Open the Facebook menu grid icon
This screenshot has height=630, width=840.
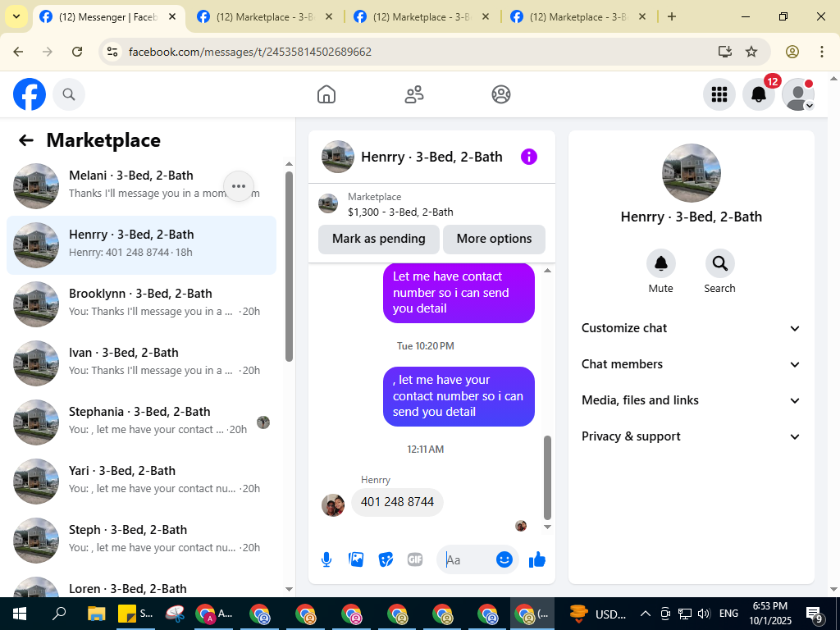pos(719,94)
